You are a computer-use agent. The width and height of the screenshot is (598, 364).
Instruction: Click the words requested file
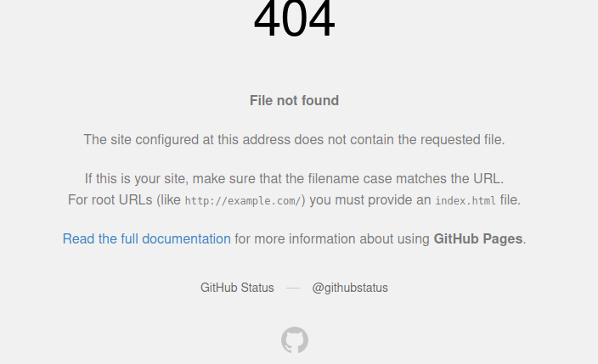pos(462,140)
